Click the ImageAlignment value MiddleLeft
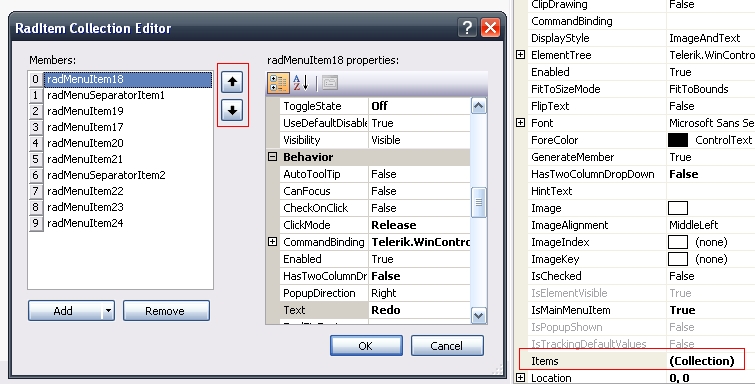This screenshot has height=384, width=755. tap(694, 225)
